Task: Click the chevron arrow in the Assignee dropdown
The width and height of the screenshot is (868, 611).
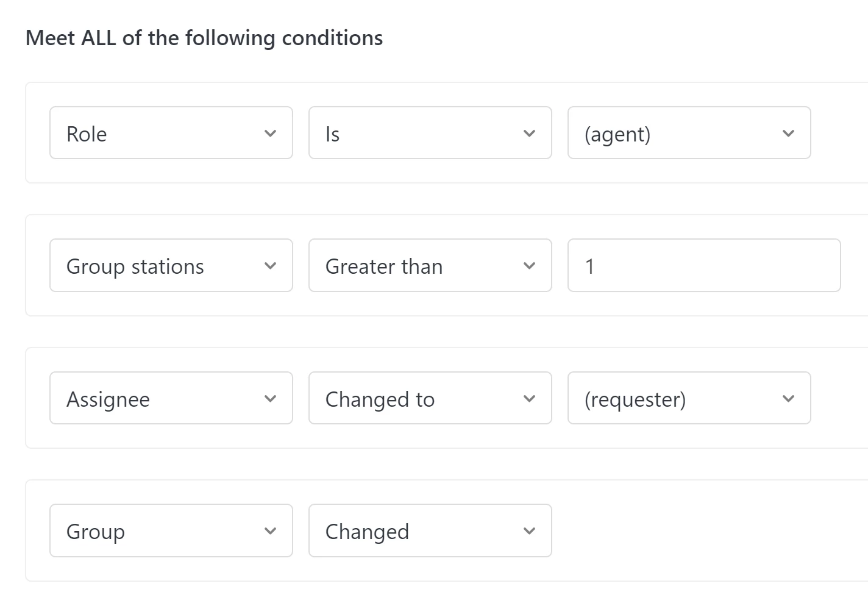Action: coord(271,399)
